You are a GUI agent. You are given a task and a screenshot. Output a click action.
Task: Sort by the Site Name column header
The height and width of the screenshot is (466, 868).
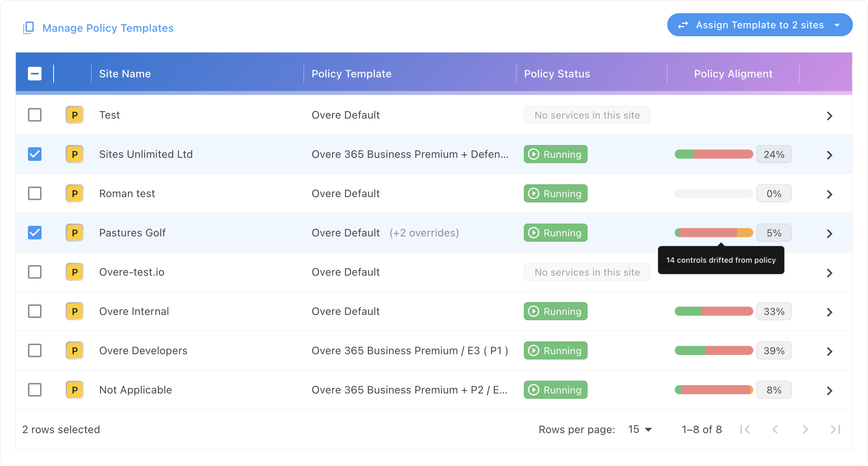(x=125, y=74)
